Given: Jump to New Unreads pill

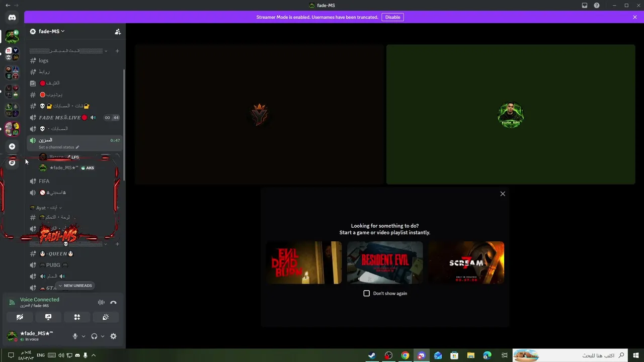Looking at the screenshot, I should pos(75,286).
